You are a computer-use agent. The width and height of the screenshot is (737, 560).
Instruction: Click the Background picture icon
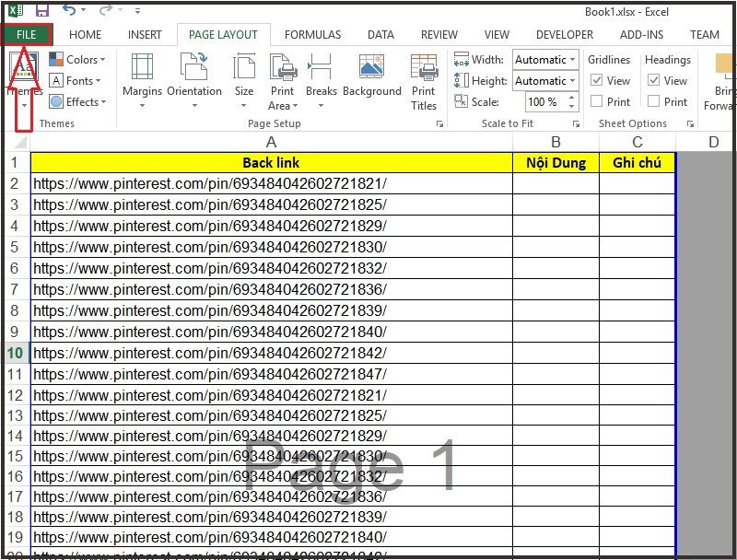pyautogui.click(x=371, y=65)
